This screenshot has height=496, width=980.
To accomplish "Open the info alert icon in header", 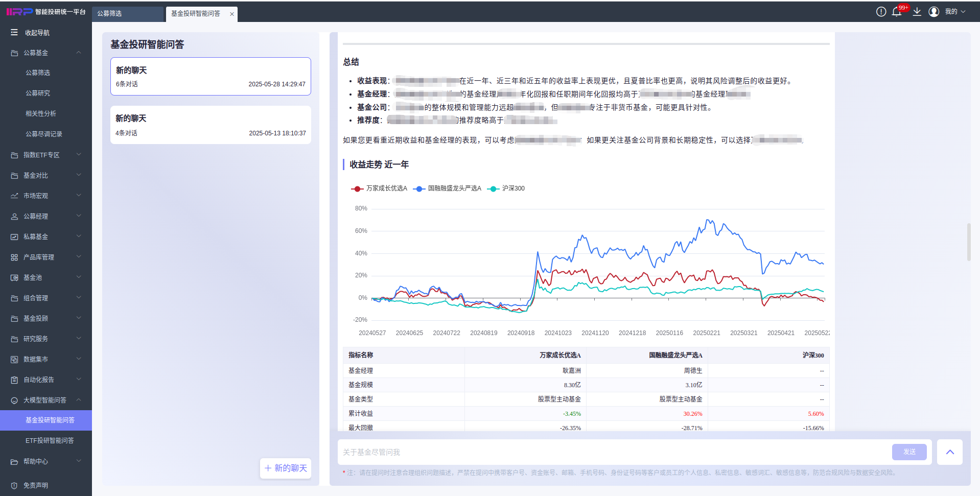I will tap(881, 12).
